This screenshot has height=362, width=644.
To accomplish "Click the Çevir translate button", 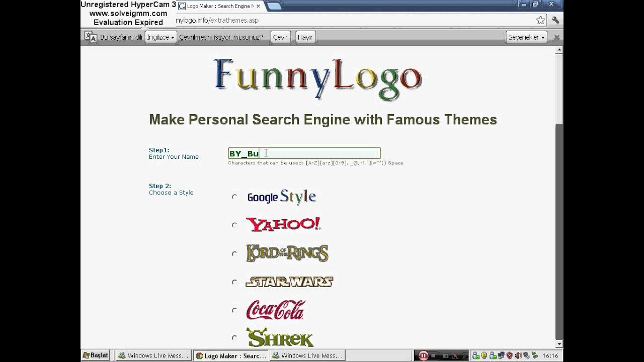I will click(x=280, y=37).
